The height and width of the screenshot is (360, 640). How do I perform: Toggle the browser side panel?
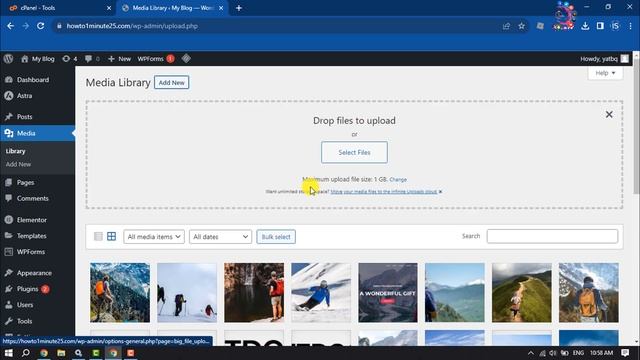(x=600, y=26)
